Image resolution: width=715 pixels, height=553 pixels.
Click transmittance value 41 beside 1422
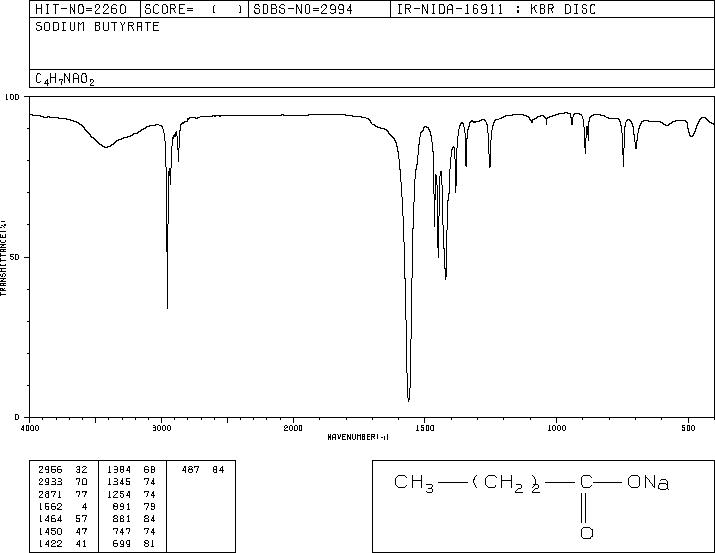coord(81,543)
